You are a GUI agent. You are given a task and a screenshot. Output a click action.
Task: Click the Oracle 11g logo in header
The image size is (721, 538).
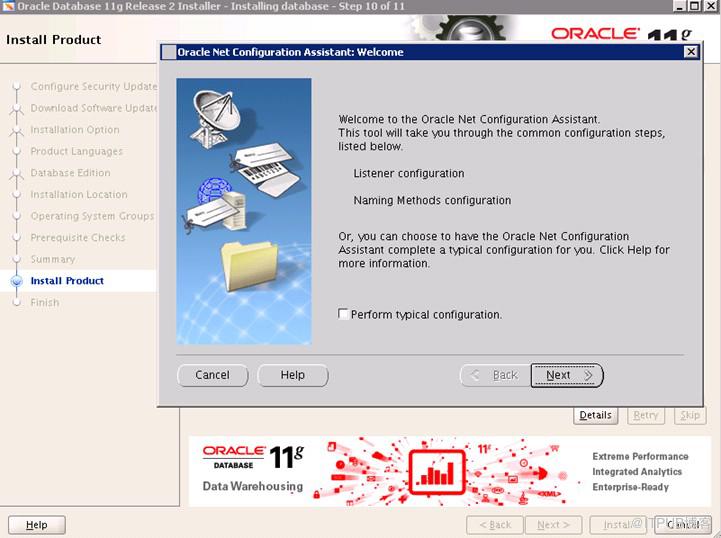coord(621,34)
